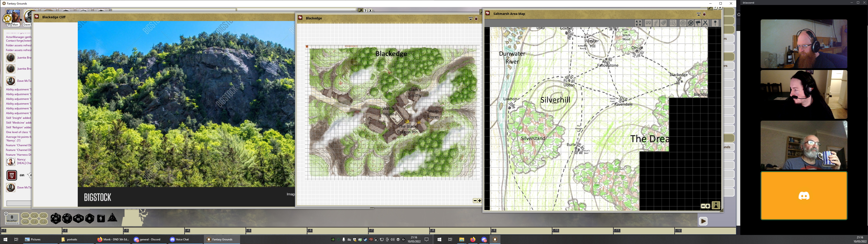The height and width of the screenshot is (244, 868).
Task: Click the crossed-out target icon on map toolbar
Action: tap(691, 23)
